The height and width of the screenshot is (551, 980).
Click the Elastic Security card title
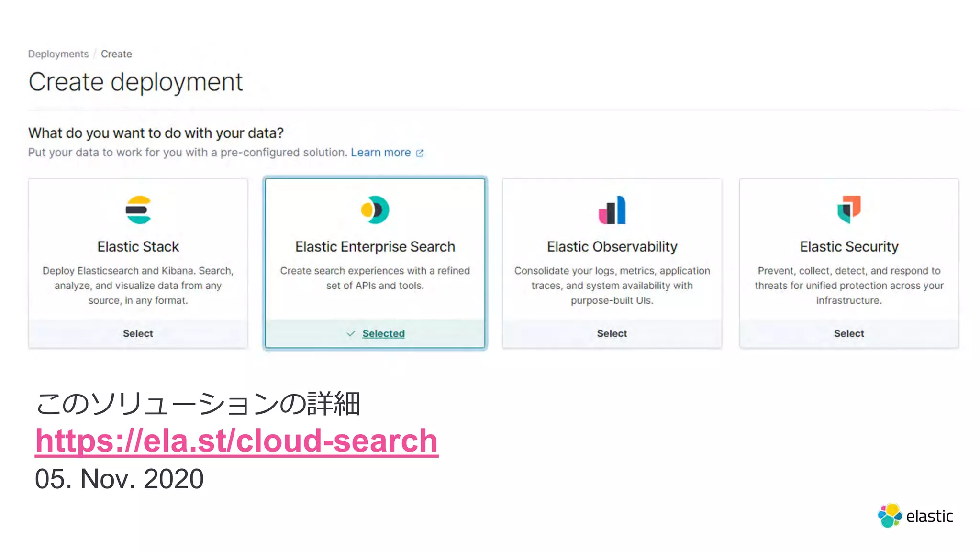(849, 247)
